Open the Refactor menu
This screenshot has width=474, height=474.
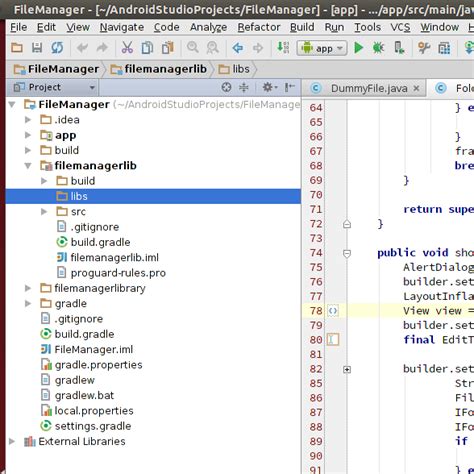coord(259,27)
